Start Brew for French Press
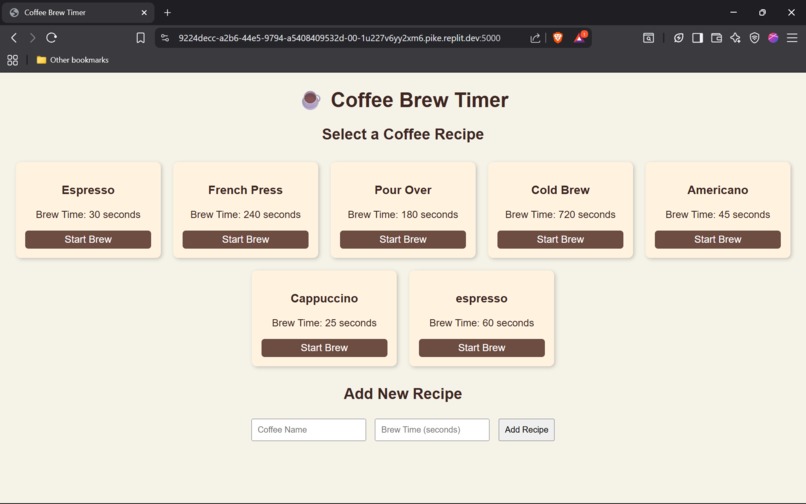The image size is (806, 504). [x=245, y=239]
